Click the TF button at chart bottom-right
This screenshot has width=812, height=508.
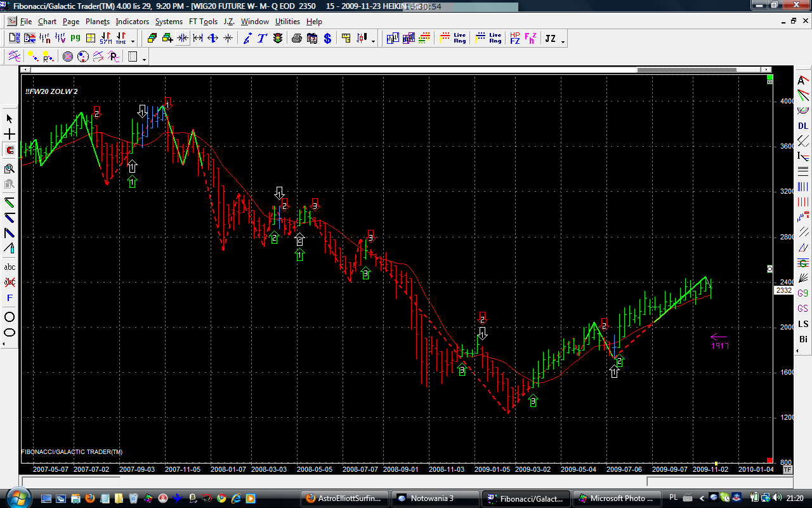click(x=787, y=470)
